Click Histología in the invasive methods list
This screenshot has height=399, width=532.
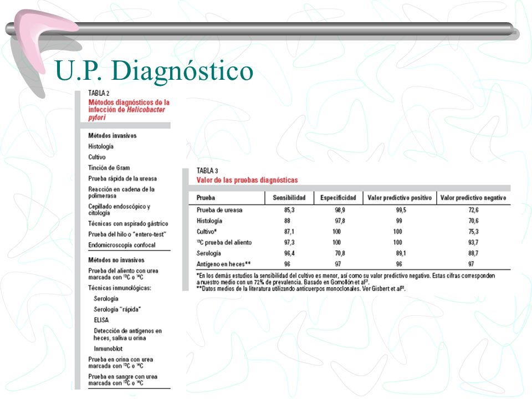pos(101,146)
